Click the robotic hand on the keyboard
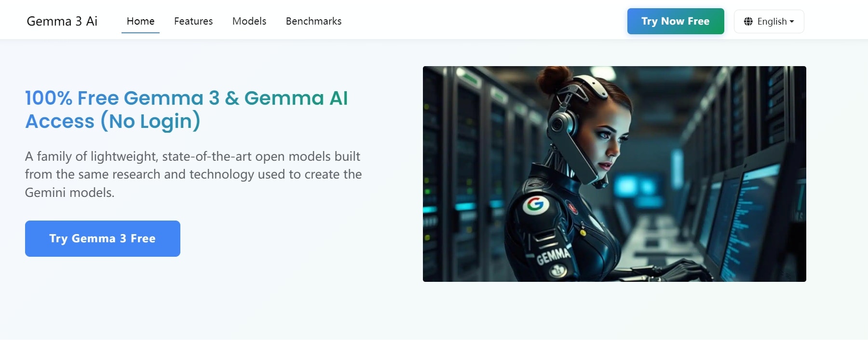This screenshot has height=347, width=868. pos(685,269)
